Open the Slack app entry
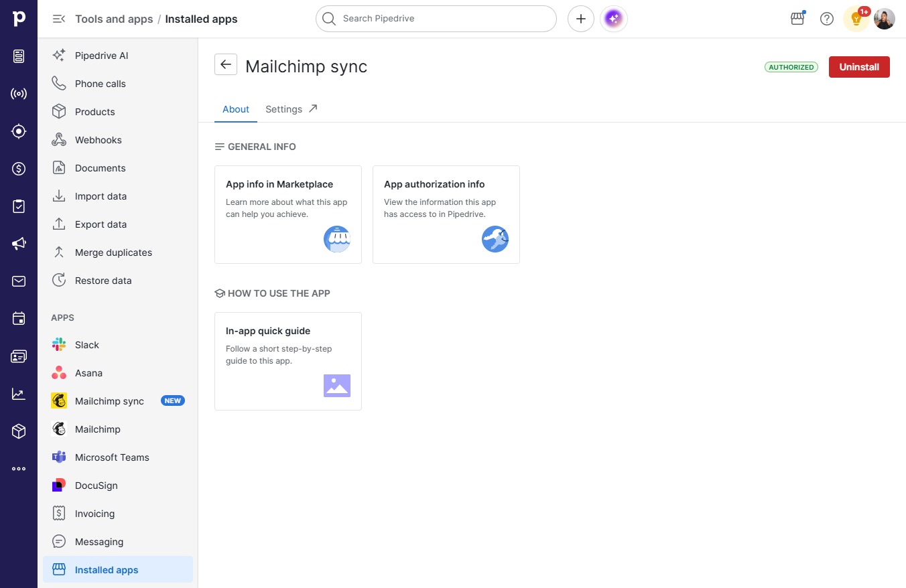Viewport: 906px width, 588px height. [x=118, y=345]
